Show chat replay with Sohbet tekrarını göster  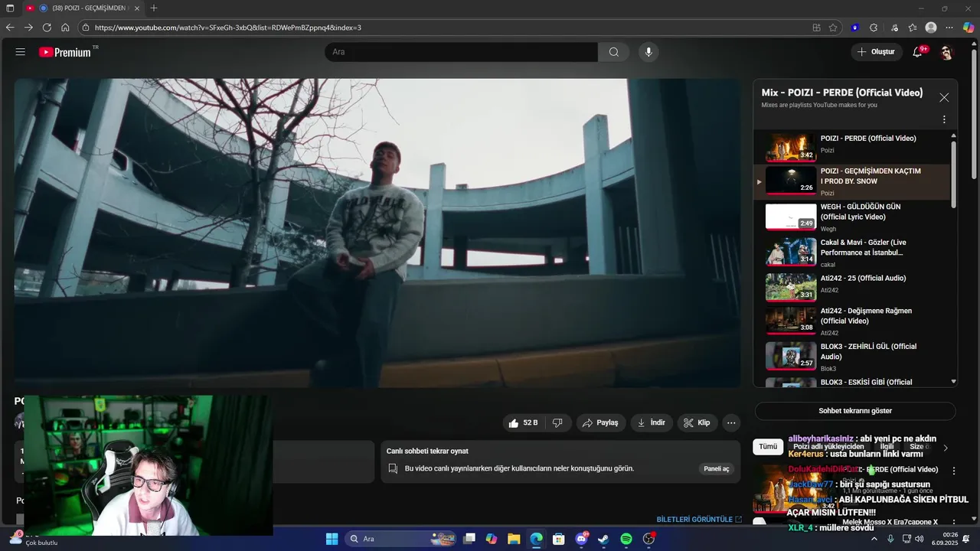pyautogui.click(x=855, y=411)
